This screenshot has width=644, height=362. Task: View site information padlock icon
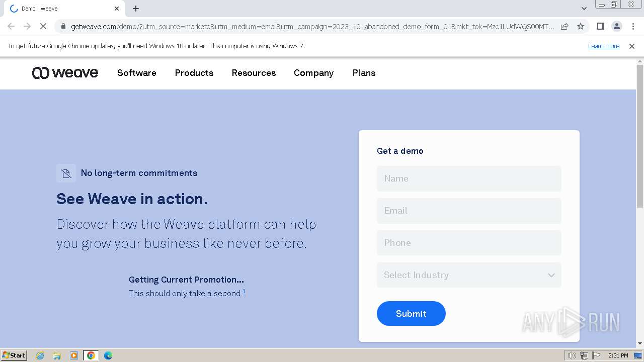coord(63,26)
